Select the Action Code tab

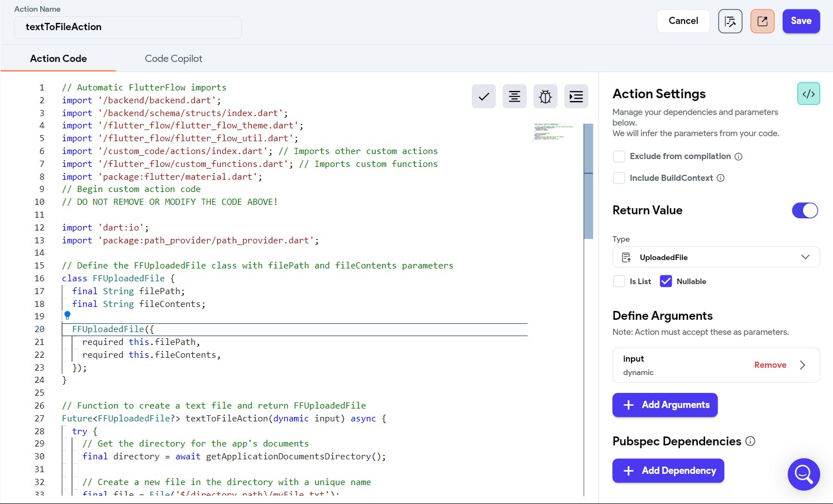(59, 59)
